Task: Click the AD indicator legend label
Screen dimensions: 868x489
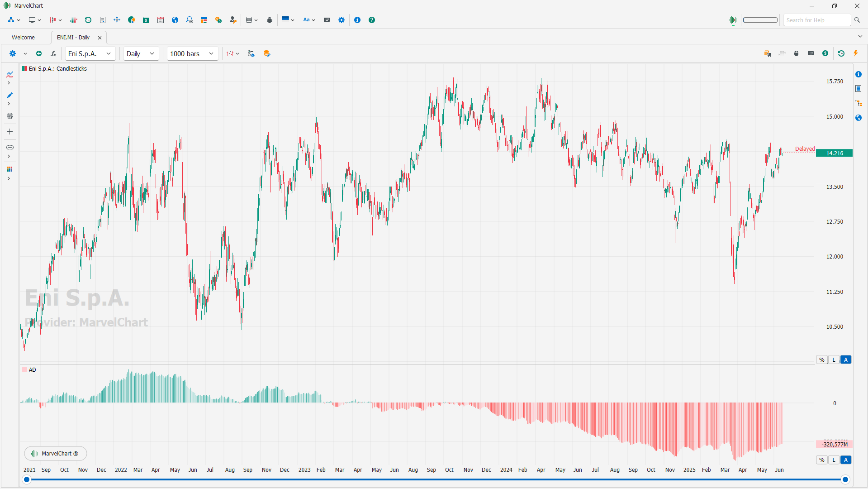Action: 33,370
